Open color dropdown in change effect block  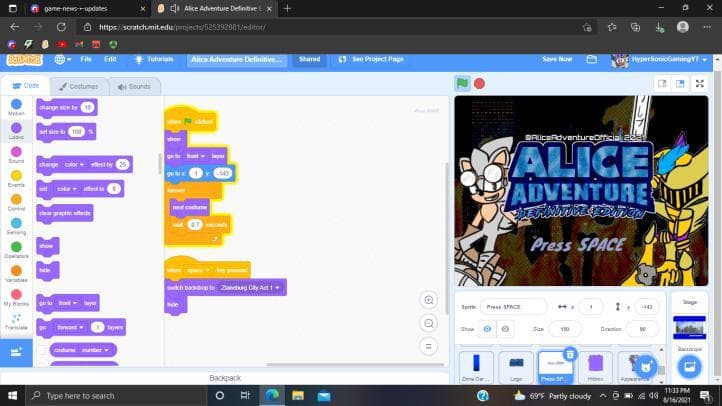point(74,164)
